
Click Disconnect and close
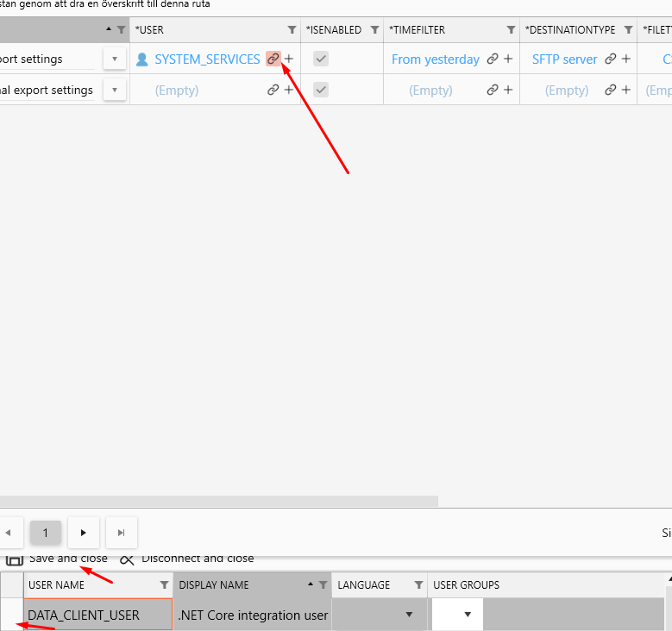pyautogui.click(x=197, y=559)
